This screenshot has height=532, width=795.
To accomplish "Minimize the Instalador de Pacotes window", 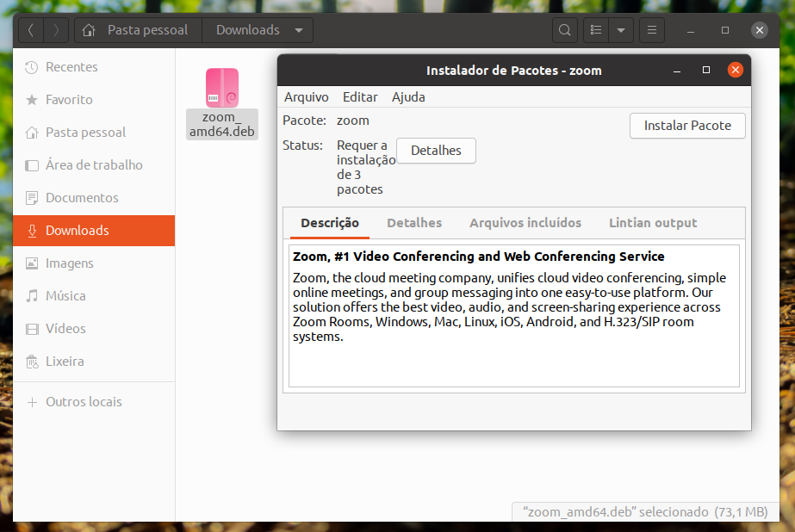I will click(677, 71).
